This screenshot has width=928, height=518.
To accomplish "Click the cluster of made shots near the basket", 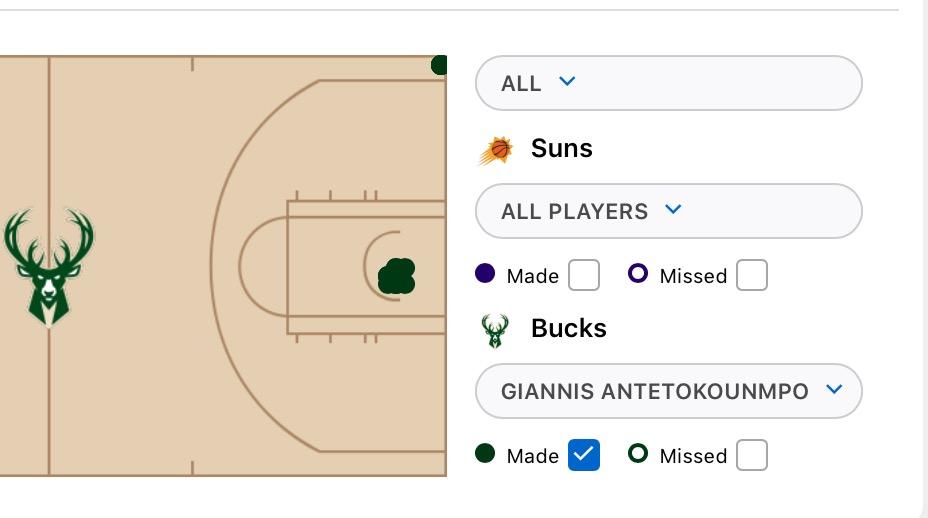I will pyautogui.click(x=397, y=276).
